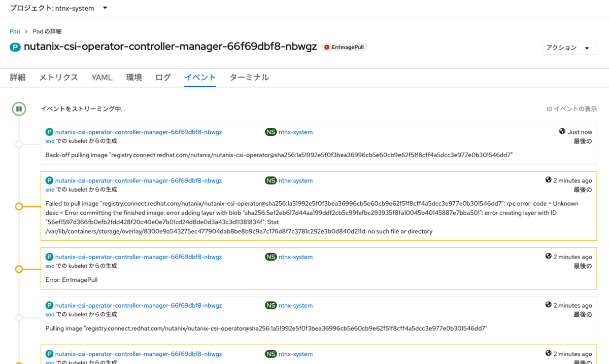The height and width of the screenshot is (364, 609).
Task: Open the 環境 tab
Action: [x=134, y=78]
